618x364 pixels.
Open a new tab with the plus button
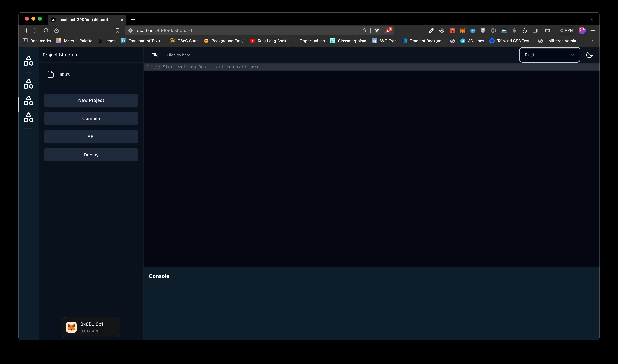[133, 20]
